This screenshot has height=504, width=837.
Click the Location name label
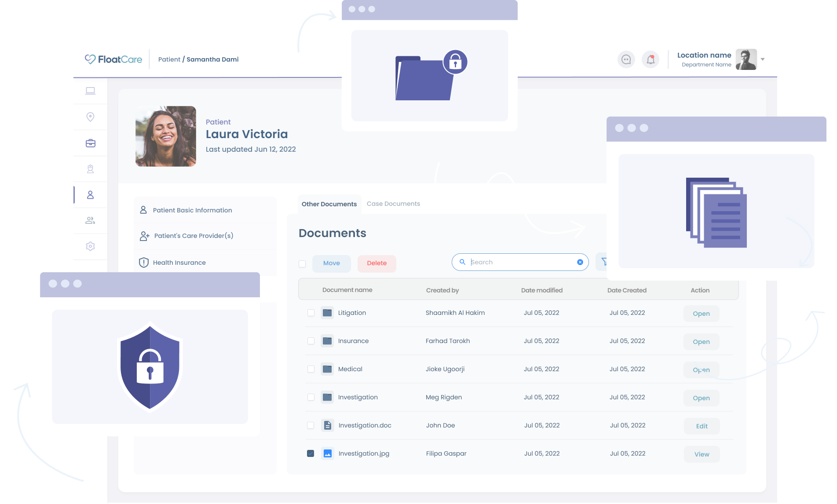pyautogui.click(x=704, y=55)
